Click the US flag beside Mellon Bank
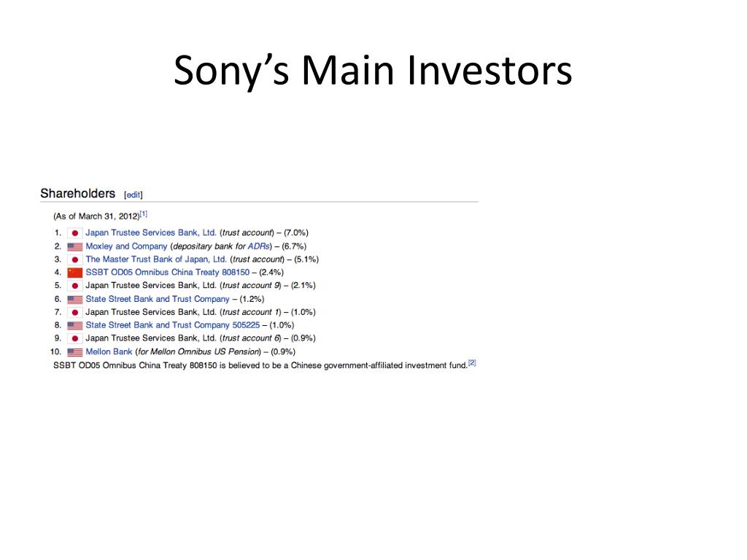747x560 pixels. [x=75, y=352]
